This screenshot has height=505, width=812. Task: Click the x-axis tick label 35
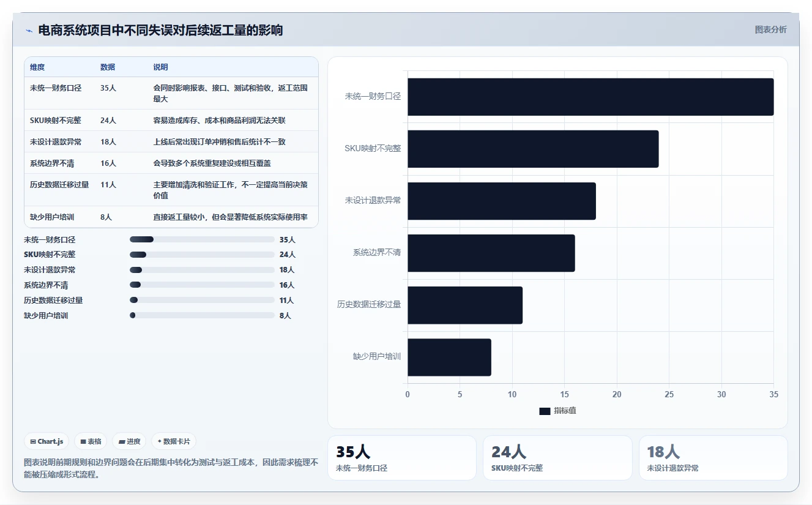click(x=773, y=395)
